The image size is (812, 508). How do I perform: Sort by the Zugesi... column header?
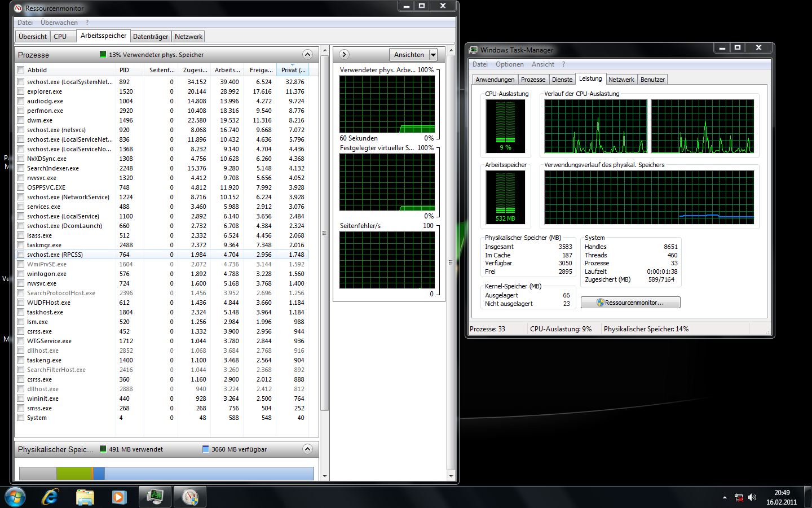click(195, 70)
